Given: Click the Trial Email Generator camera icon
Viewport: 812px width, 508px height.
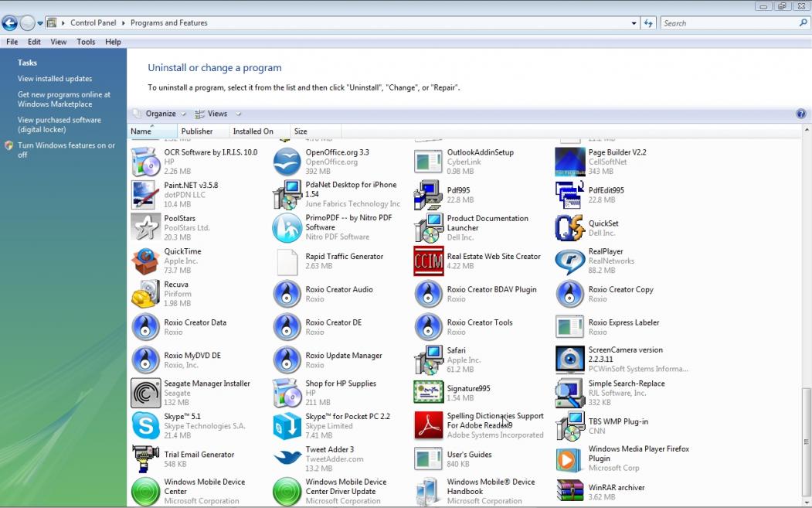Looking at the screenshot, I should (x=145, y=459).
